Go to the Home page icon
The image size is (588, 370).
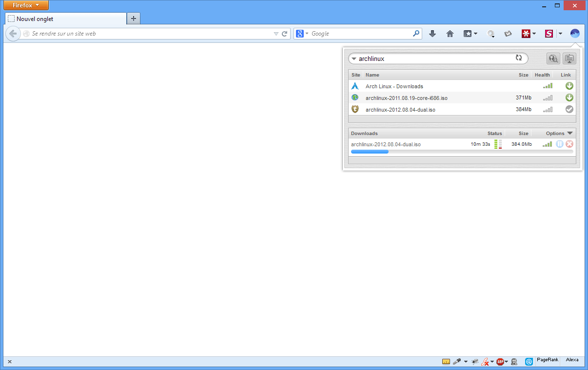click(x=450, y=34)
